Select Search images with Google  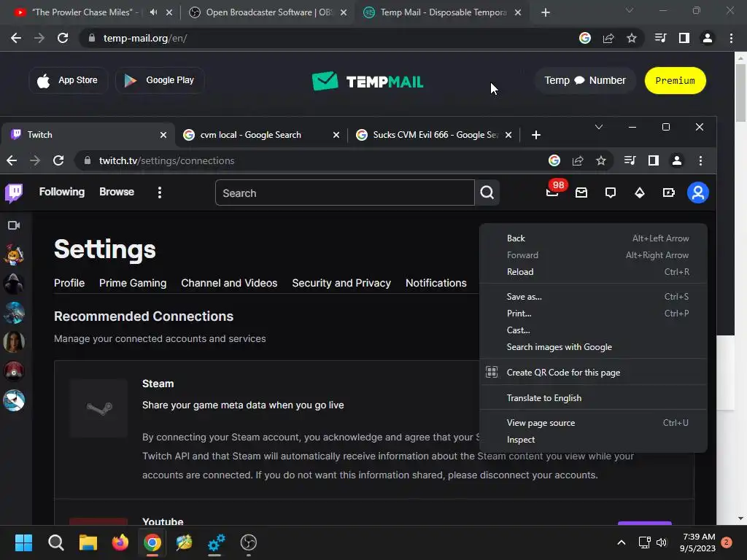pyautogui.click(x=593, y=347)
